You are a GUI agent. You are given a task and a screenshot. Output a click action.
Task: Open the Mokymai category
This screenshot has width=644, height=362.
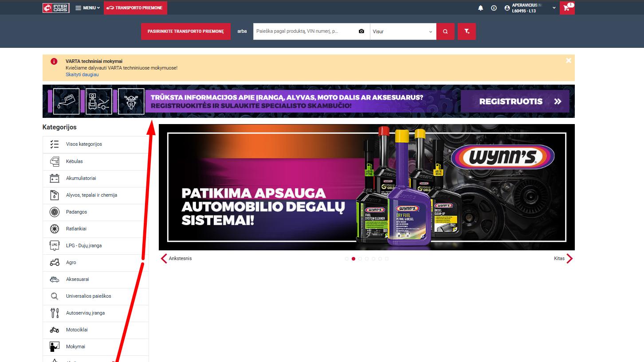pyautogui.click(x=95, y=347)
